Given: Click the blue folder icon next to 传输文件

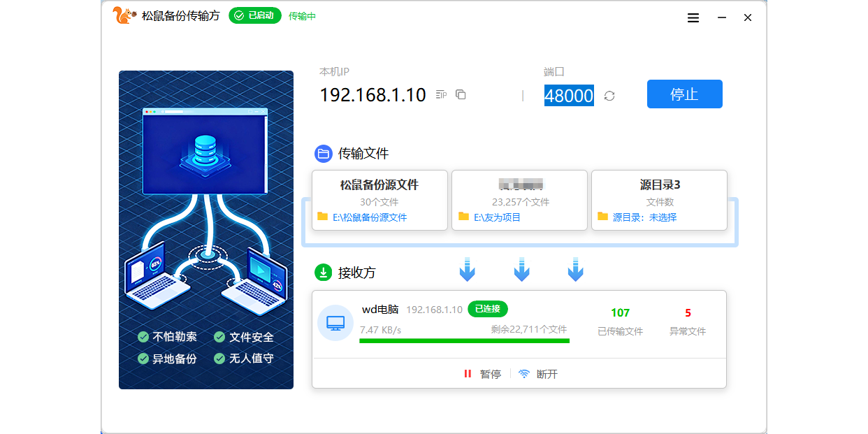Looking at the screenshot, I should 324,154.
